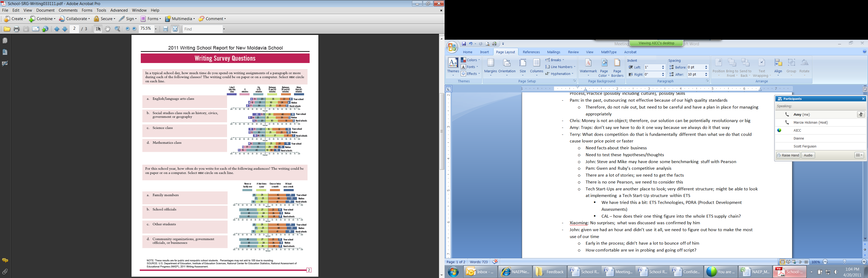Show the Pages panel in Acrobat sidebar

click(5, 41)
